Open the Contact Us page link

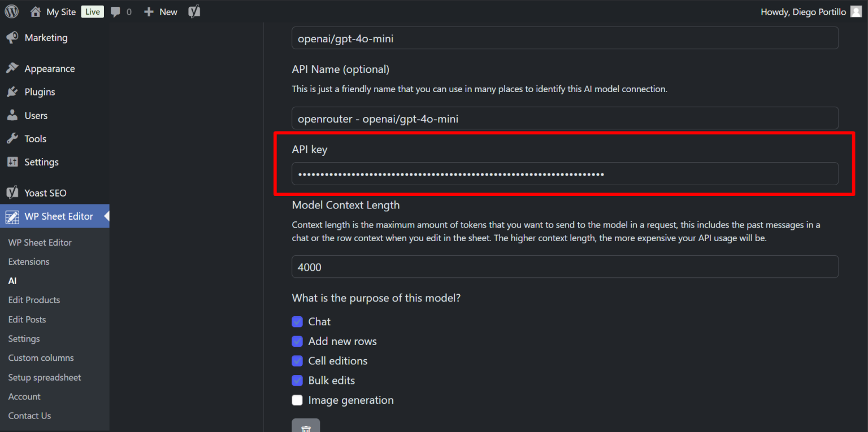point(29,416)
